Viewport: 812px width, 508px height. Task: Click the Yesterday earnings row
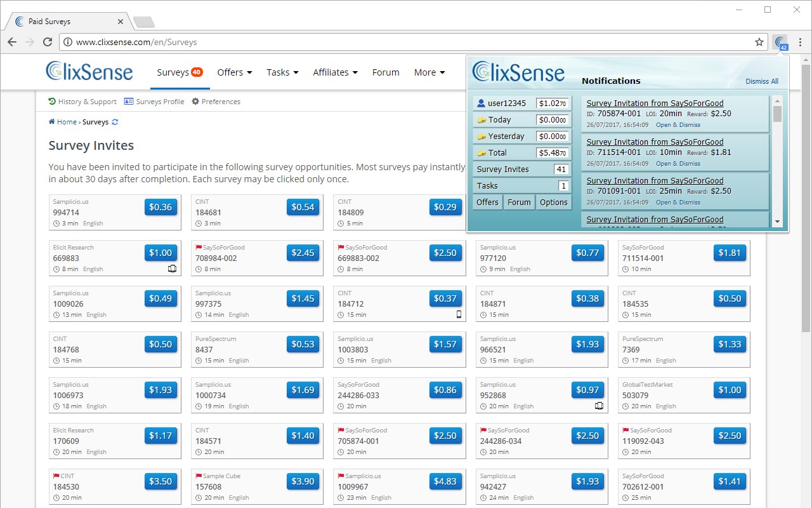pyautogui.click(x=522, y=136)
